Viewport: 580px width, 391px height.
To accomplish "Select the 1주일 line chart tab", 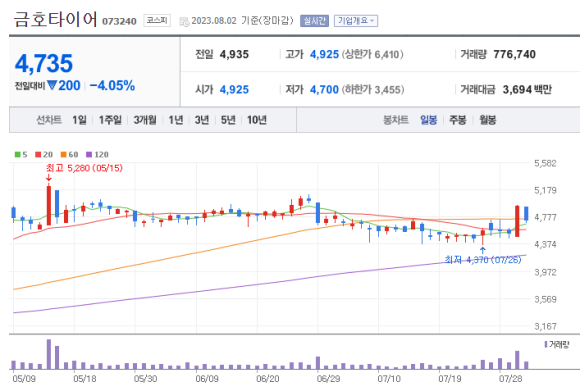I will (x=110, y=120).
